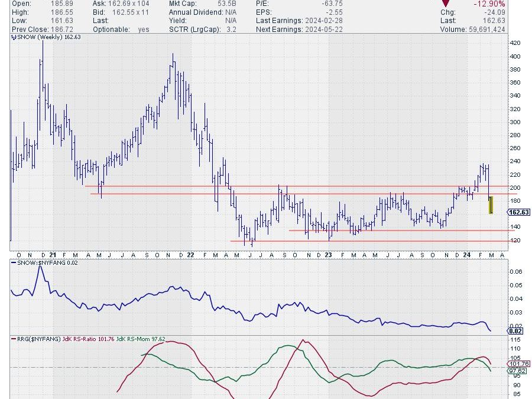
Task: Select the year 23 label on time axis
Action: pyautogui.click(x=328, y=255)
